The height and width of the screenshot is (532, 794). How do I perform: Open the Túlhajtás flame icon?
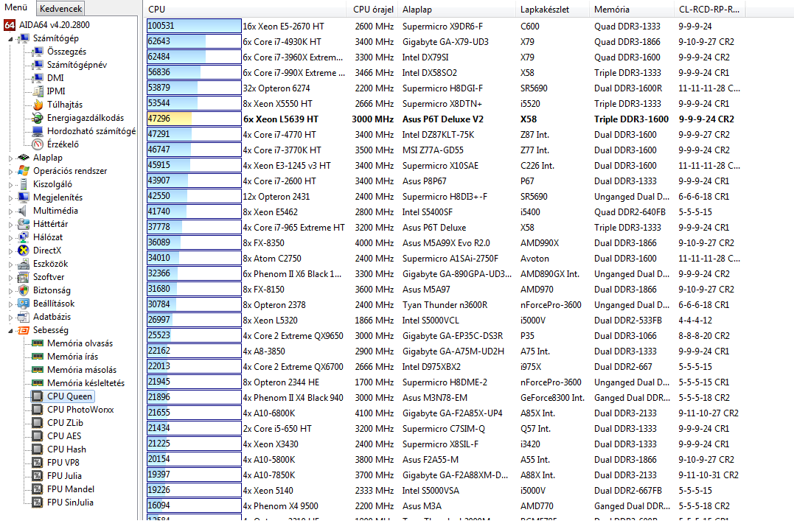(38, 105)
